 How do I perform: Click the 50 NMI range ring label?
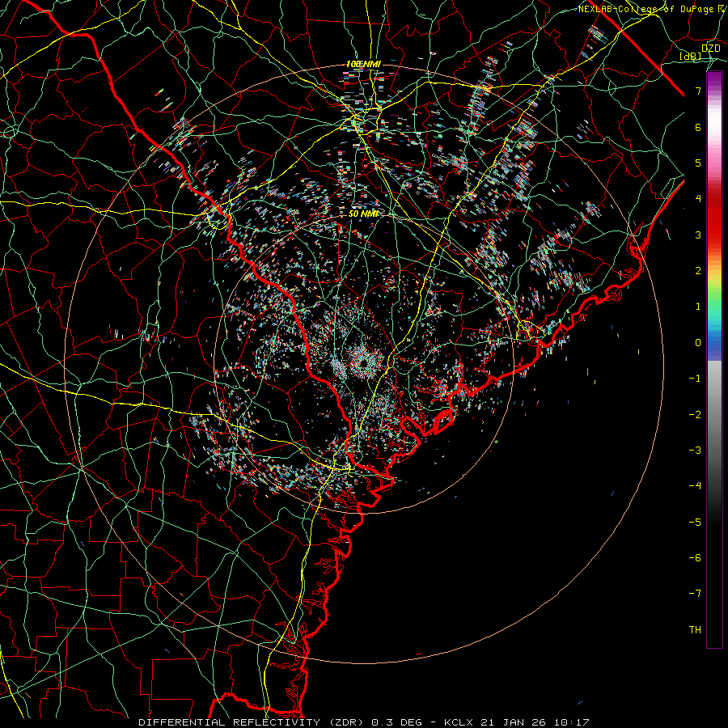coord(363,214)
